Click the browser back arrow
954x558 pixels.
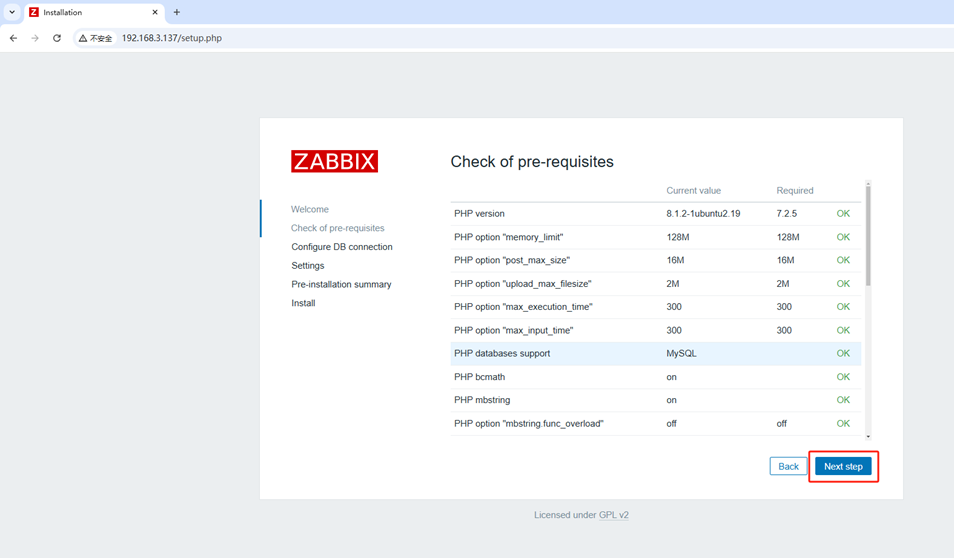click(x=13, y=38)
